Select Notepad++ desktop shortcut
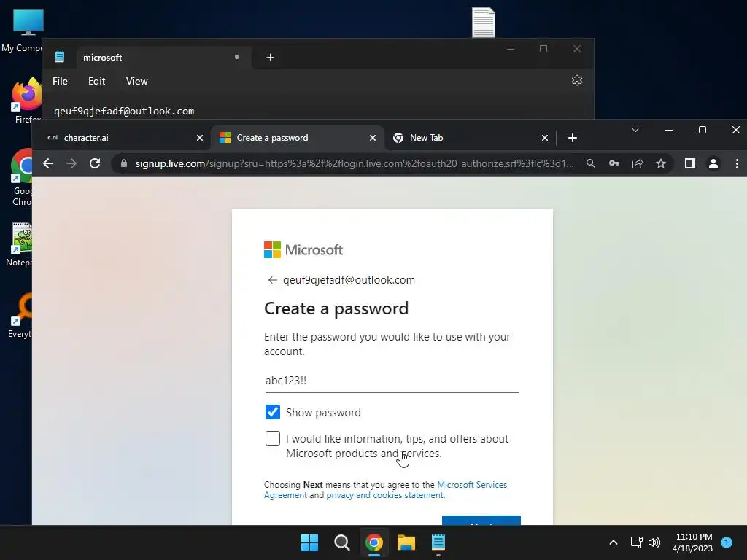The image size is (747, 560). (20, 245)
